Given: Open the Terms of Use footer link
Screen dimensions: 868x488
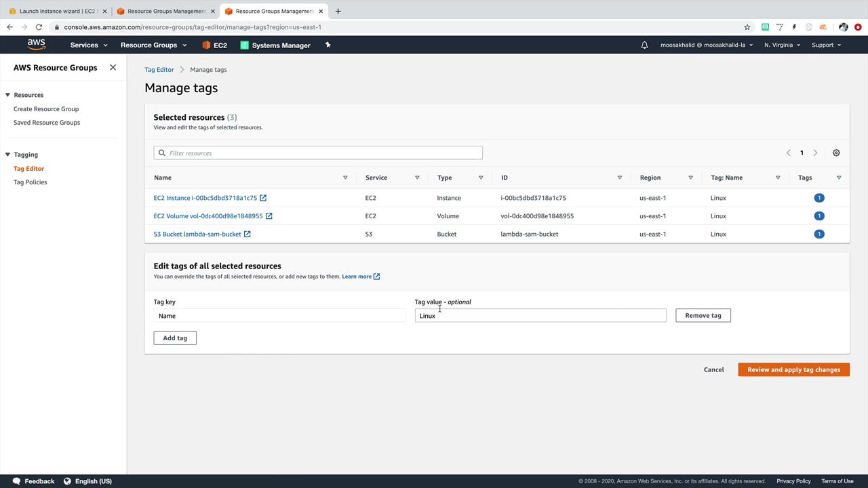Looking at the screenshot, I should (837, 481).
